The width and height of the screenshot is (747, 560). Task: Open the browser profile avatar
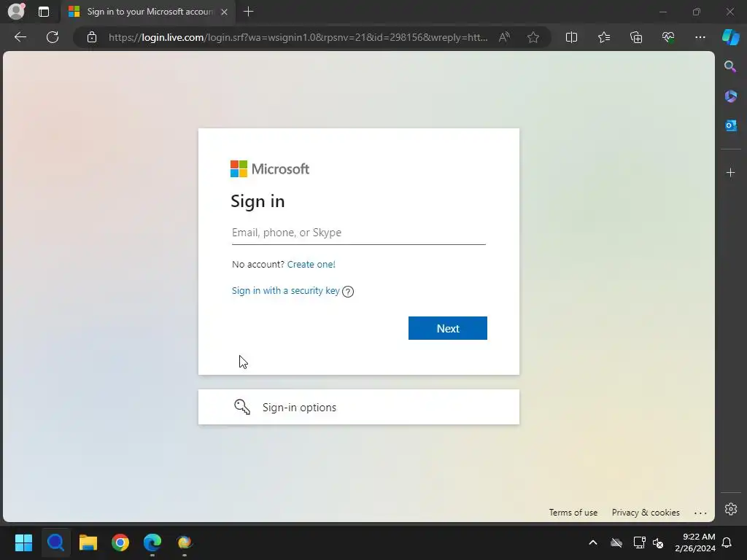(x=17, y=12)
